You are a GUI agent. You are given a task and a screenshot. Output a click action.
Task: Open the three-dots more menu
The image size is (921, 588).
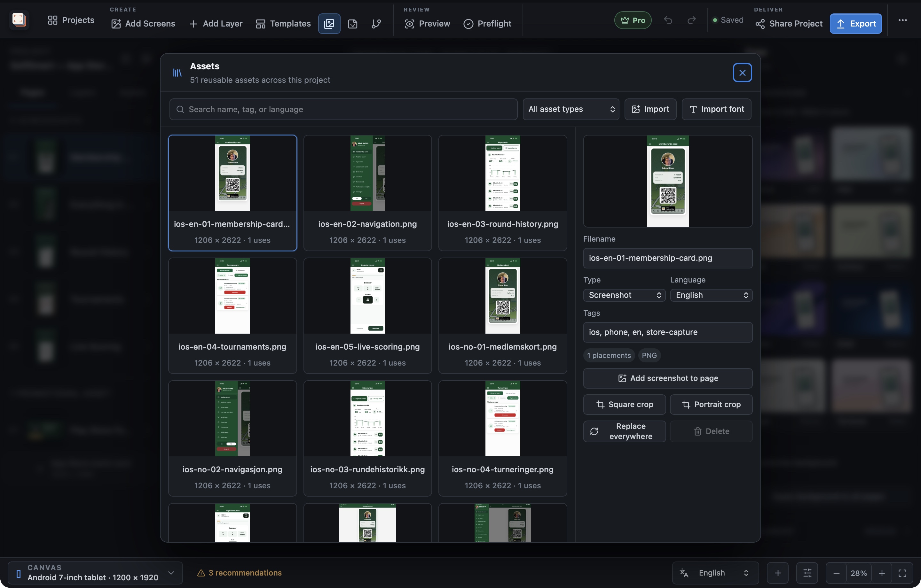[903, 20]
